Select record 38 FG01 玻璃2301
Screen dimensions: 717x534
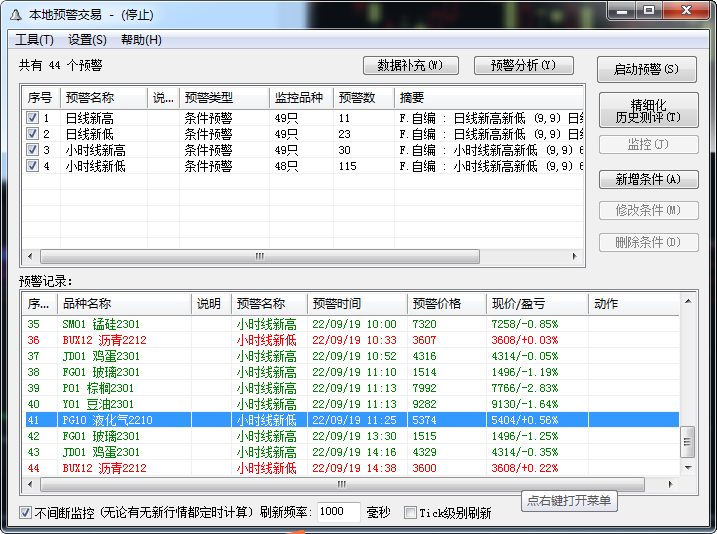[352, 372]
